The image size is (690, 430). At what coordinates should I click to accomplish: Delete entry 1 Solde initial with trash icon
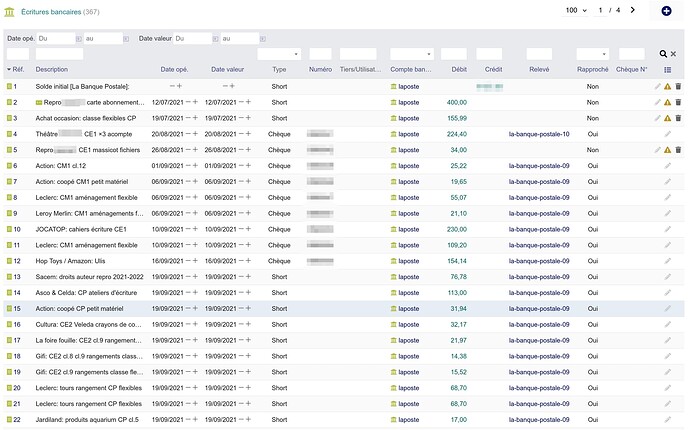[678, 86]
